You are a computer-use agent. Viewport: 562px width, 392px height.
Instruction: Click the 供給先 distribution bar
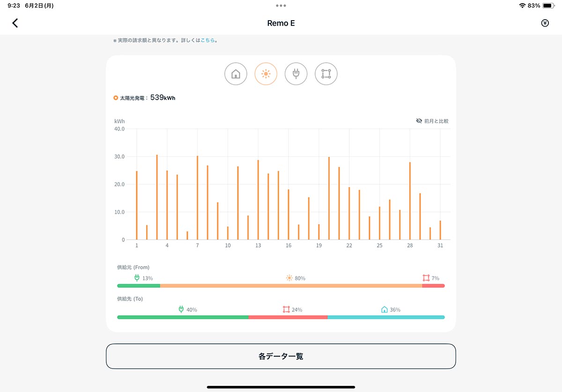[x=281, y=317]
